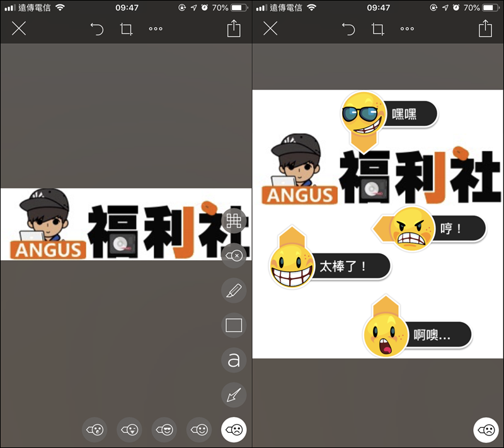Close the left editor with X
The width and height of the screenshot is (504, 448).
[x=19, y=28]
